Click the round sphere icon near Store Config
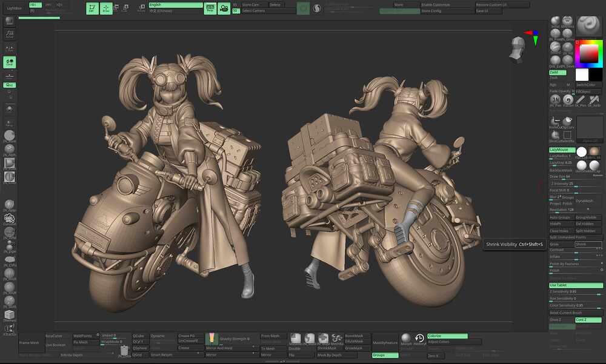This screenshot has width=606, height=364. 317,8
